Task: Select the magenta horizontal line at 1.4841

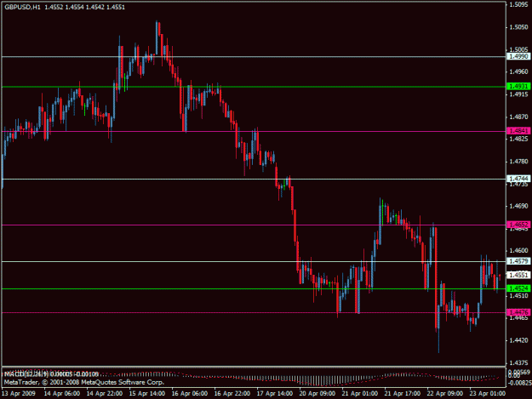Action: coord(254,131)
